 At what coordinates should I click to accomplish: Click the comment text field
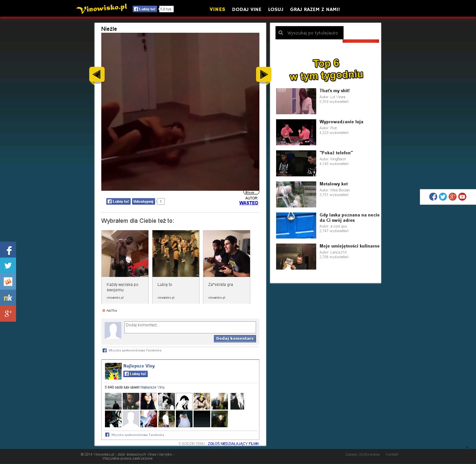click(x=190, y=327)
